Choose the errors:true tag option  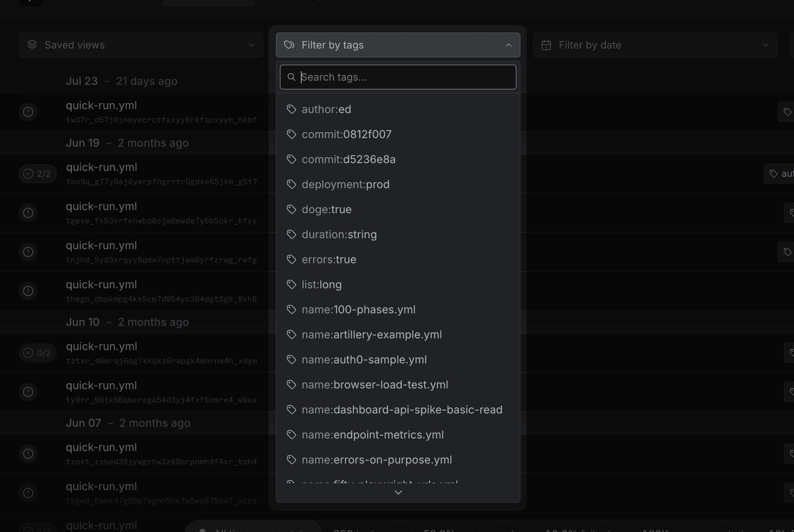[398, 259]
